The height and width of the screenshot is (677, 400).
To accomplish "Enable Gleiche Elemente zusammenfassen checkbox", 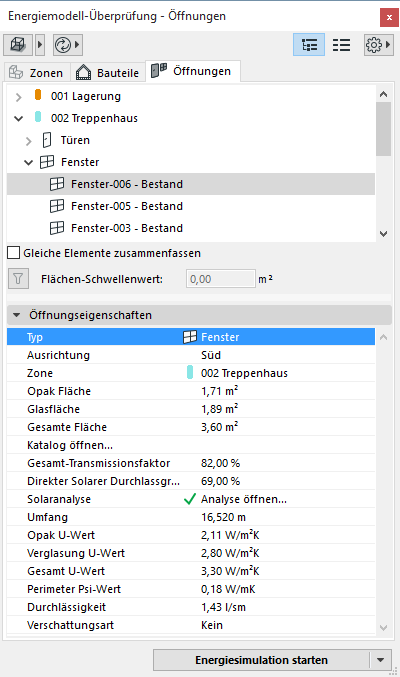I will click(14, 253).
